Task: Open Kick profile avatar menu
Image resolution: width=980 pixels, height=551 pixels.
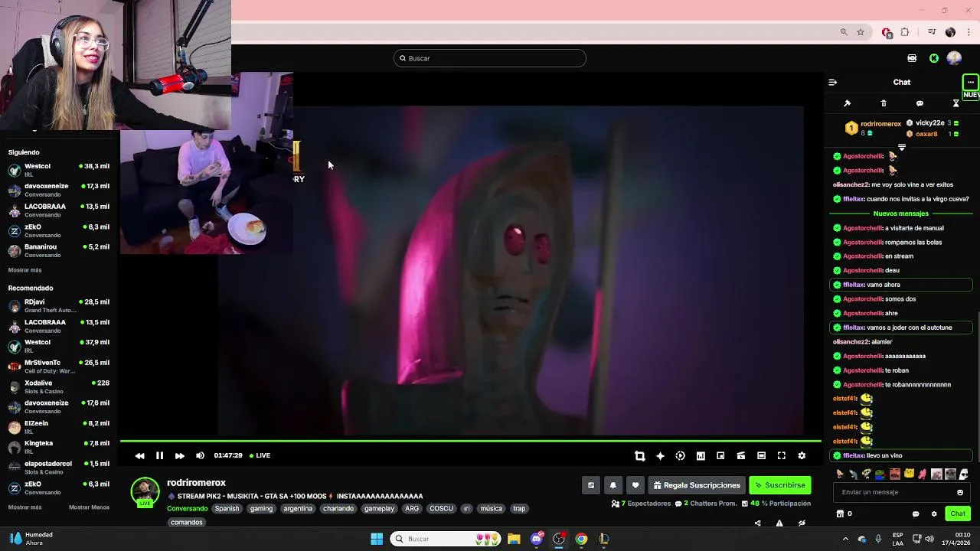Action: (x=954, y=58)
